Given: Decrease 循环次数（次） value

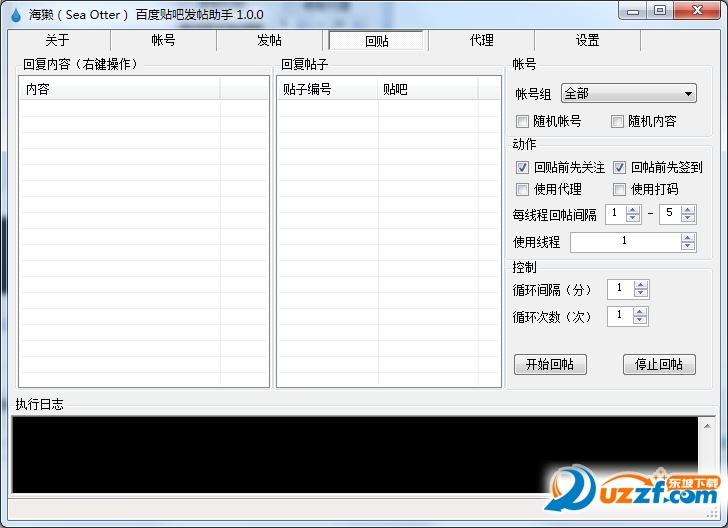Looking at the screenshot, I should [640, 320].
